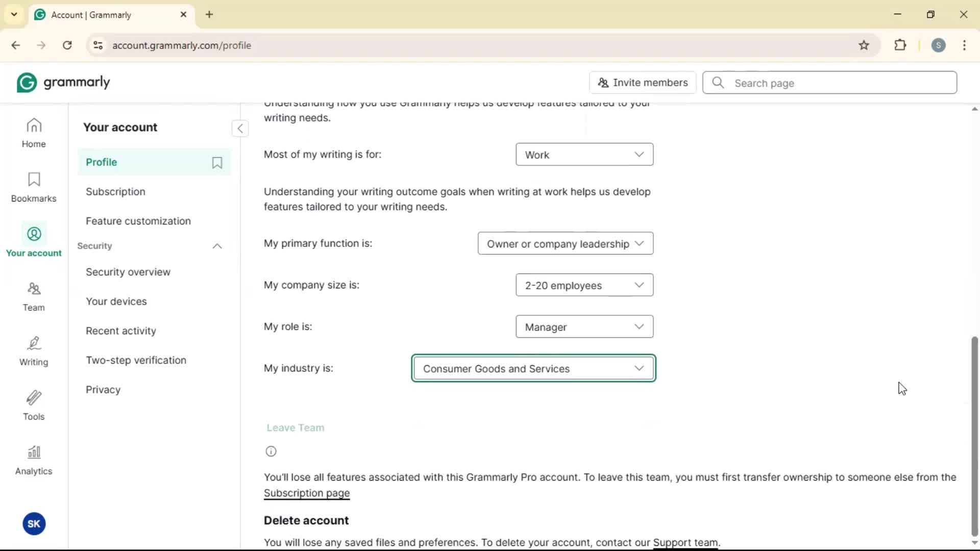The width and height of the screenshot is (980, 551).
Task: Open the 'Most of my writing' dropdown
Action: click(584, 155)
